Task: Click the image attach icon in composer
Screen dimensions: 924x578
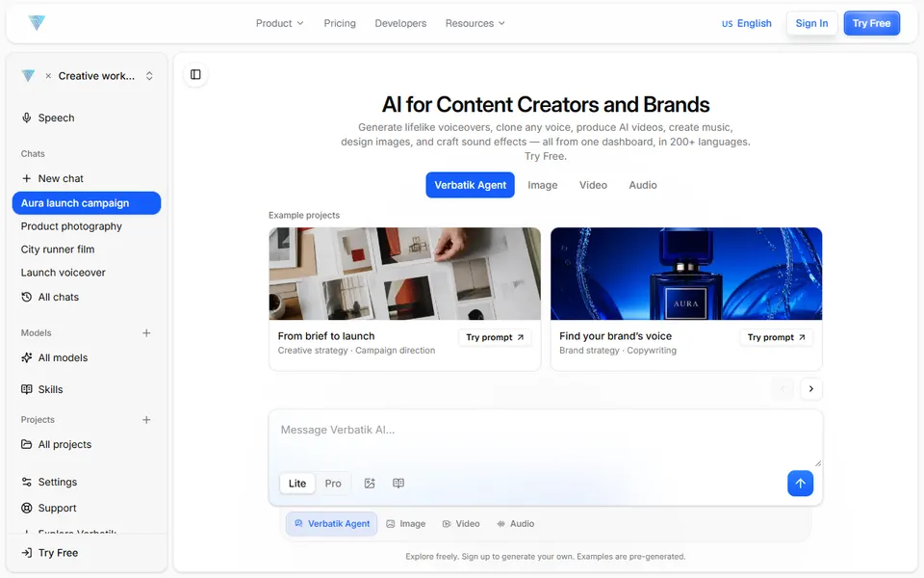Action: point(370,483)
